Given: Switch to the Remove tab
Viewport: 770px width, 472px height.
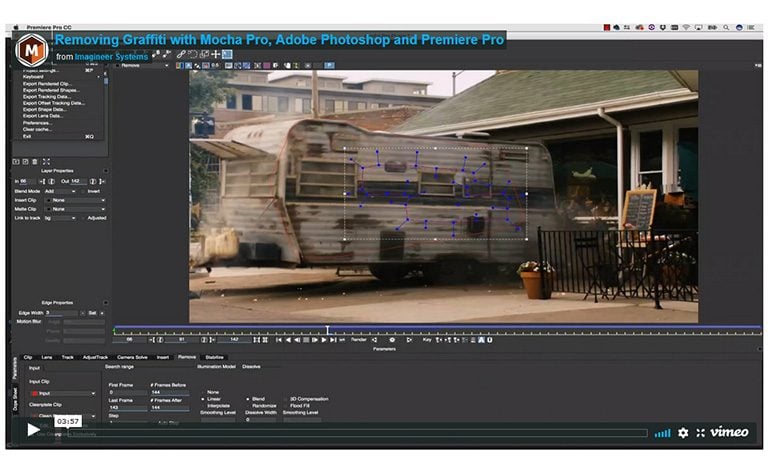Looking at the screenshot, I should point(187,357).
